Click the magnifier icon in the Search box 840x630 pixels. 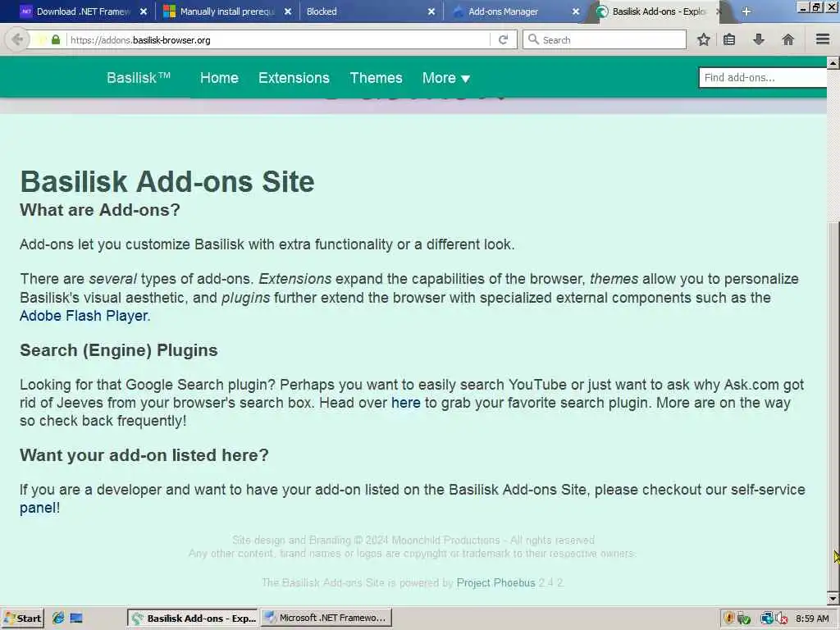533,39
